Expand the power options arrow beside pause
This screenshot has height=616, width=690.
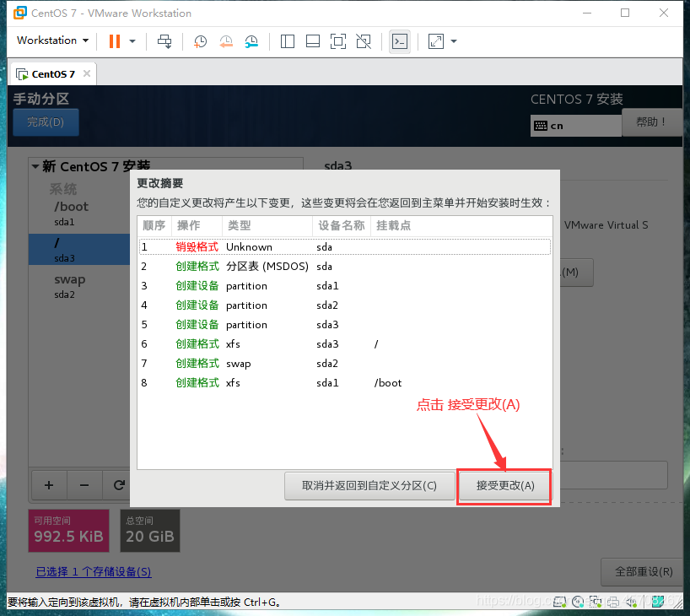(x=132, y=41)
